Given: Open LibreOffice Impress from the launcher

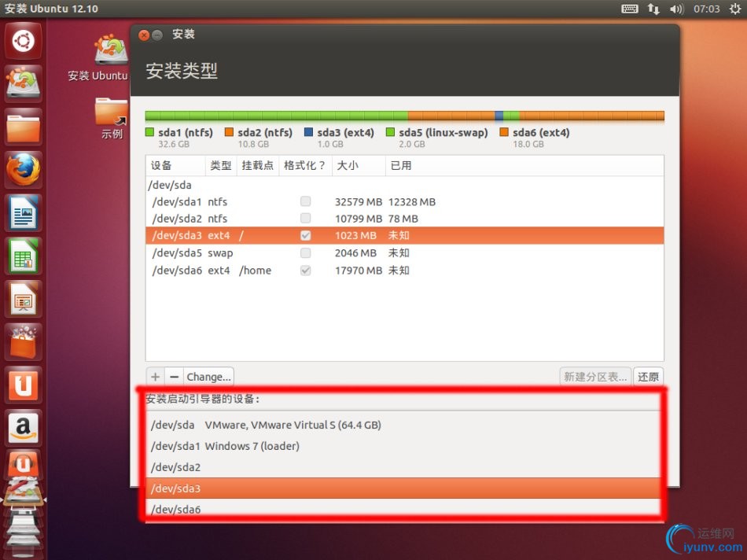Looking at the screenshot, I should (x=24, y=299).
